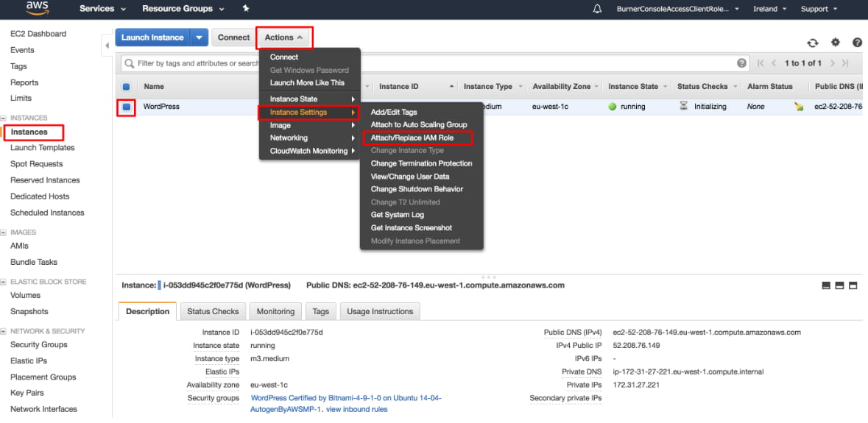Click the alarm status icon for WordPress
This screenshot has width=868, height=423.
point(799,107)
